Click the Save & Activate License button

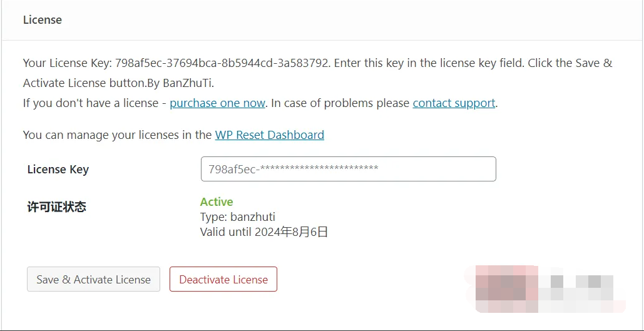94,279
